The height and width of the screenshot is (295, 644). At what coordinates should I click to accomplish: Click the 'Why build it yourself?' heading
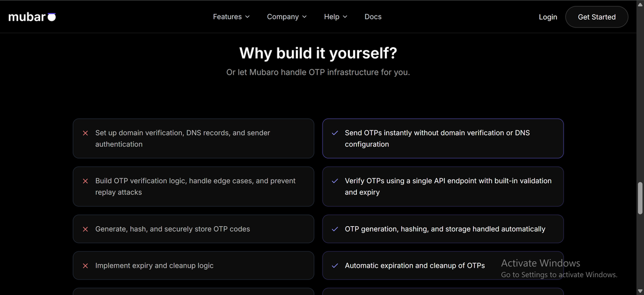[318, 53]
